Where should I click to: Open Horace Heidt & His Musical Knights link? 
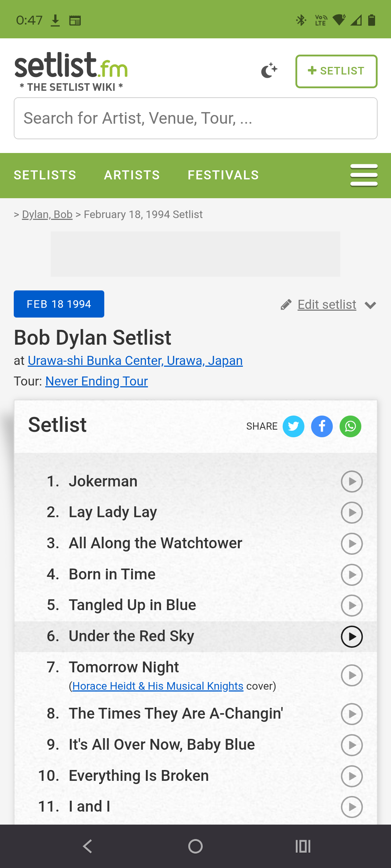[158, 686]
